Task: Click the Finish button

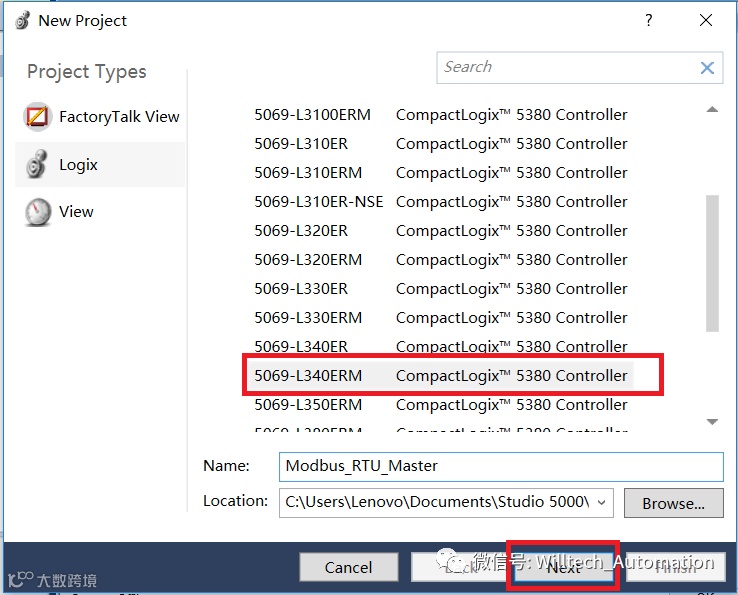Action: [x=675, y=567]
